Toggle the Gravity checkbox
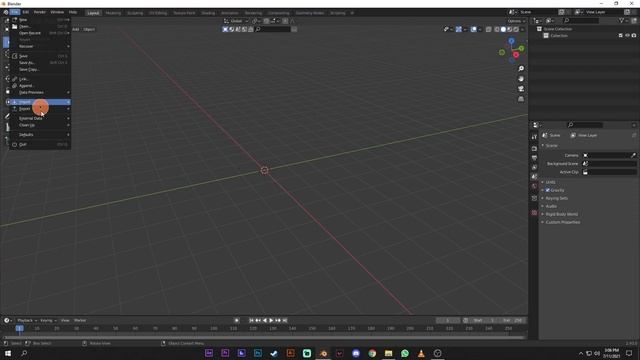The width and height of the screenshot is (640, 360). (548, 190)
